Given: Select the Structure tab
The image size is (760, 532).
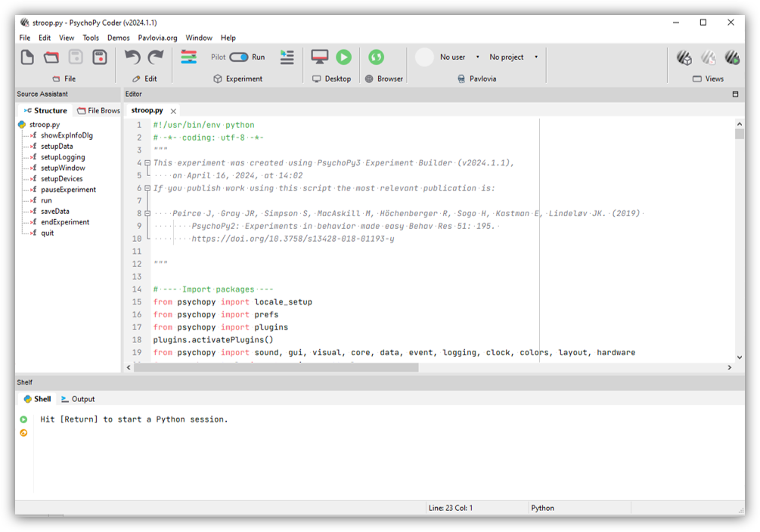Looking at the screenshot, I should click(45, 110).
